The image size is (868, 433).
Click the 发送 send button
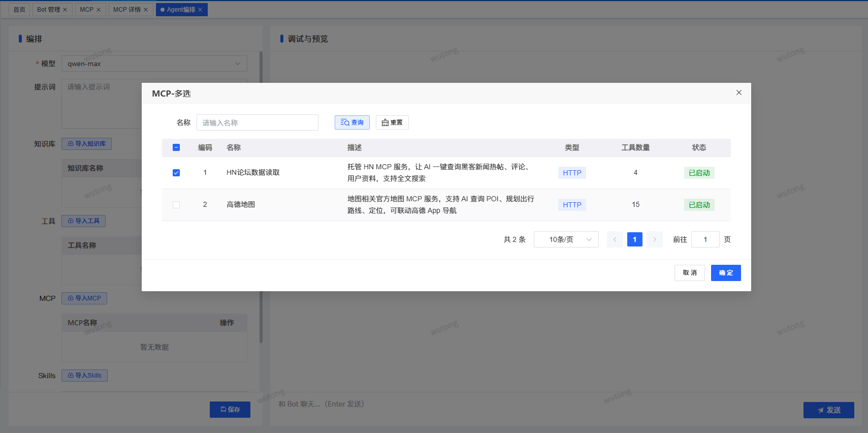pyautogui.click(x=829, y=410)
